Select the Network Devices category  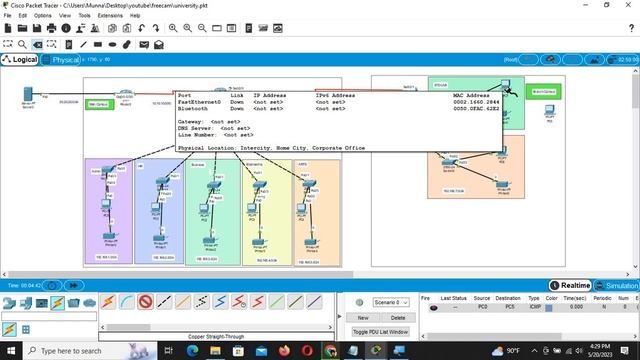click(x=9, y=303)
